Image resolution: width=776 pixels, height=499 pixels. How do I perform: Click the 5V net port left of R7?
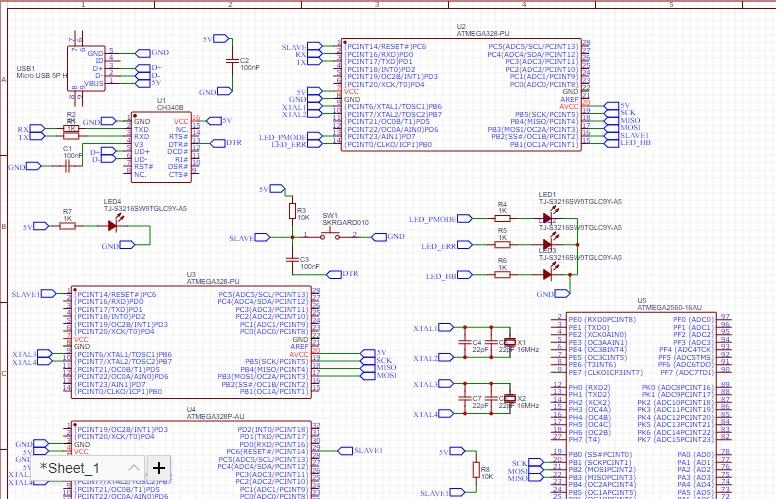coord(41,226)
